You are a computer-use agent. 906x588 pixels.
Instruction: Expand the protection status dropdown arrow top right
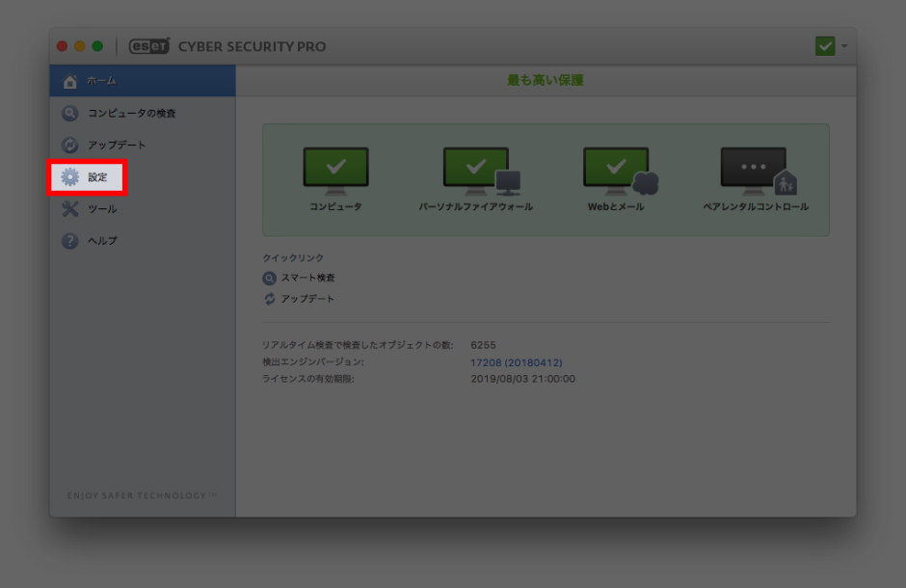pos(842,44)
